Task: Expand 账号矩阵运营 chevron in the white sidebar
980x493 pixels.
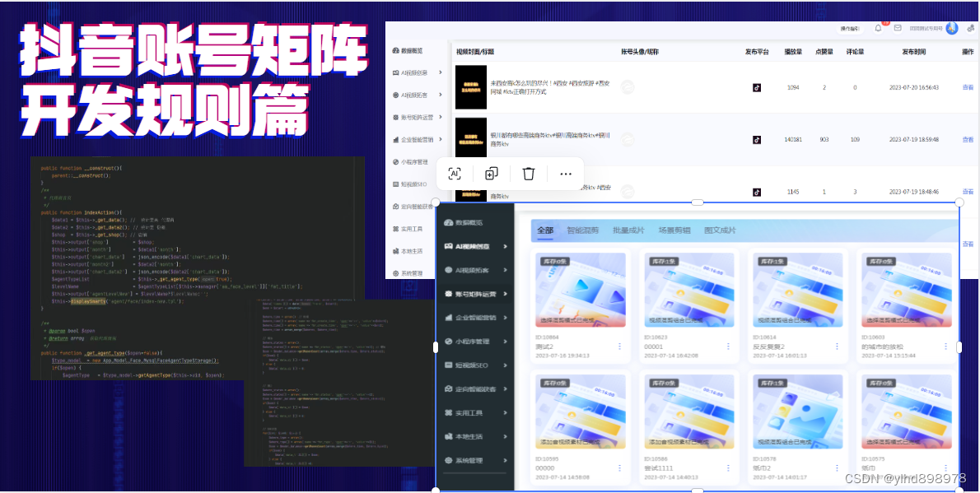Action: [441, 117]
